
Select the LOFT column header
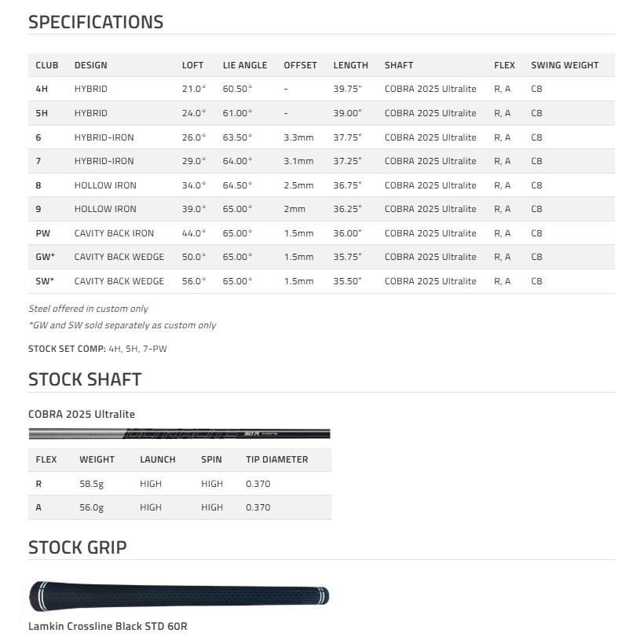click(192, 65)
